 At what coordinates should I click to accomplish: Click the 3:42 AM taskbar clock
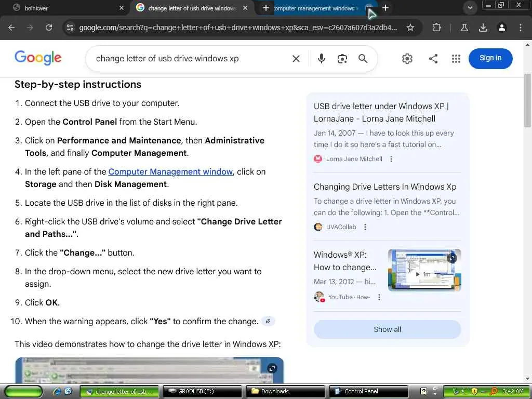click(513, 391)
